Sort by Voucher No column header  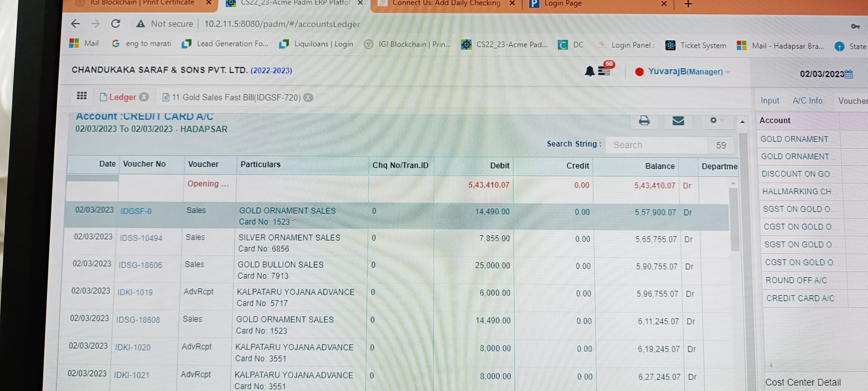pos(144,164)
